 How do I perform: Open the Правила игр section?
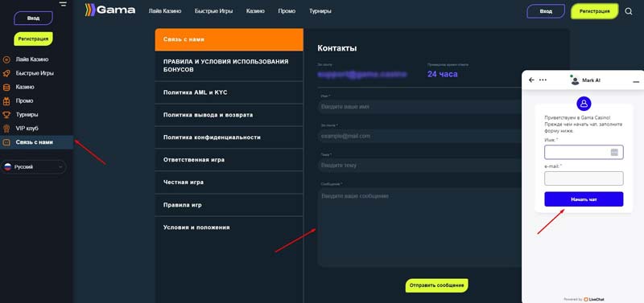pos(229,205)
